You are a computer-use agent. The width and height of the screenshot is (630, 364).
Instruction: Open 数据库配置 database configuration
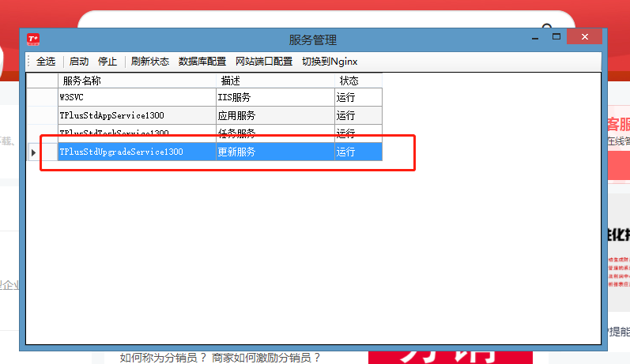[202, 62]
